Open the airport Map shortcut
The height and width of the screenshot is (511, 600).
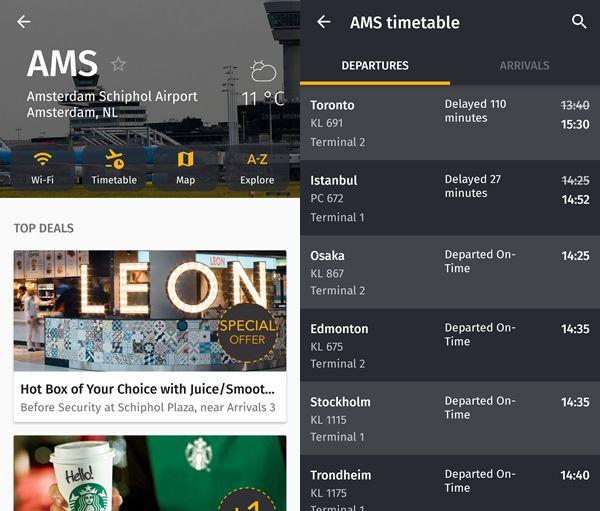[x=186, y=168]
